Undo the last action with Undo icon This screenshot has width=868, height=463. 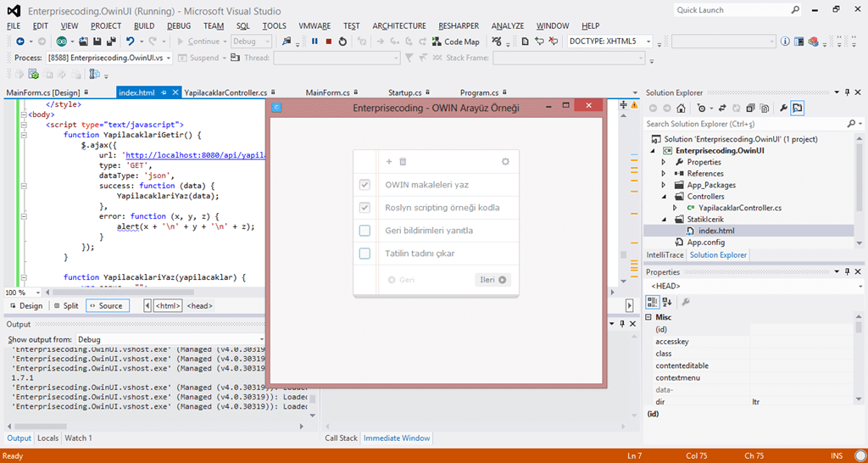tap(130, 42)
